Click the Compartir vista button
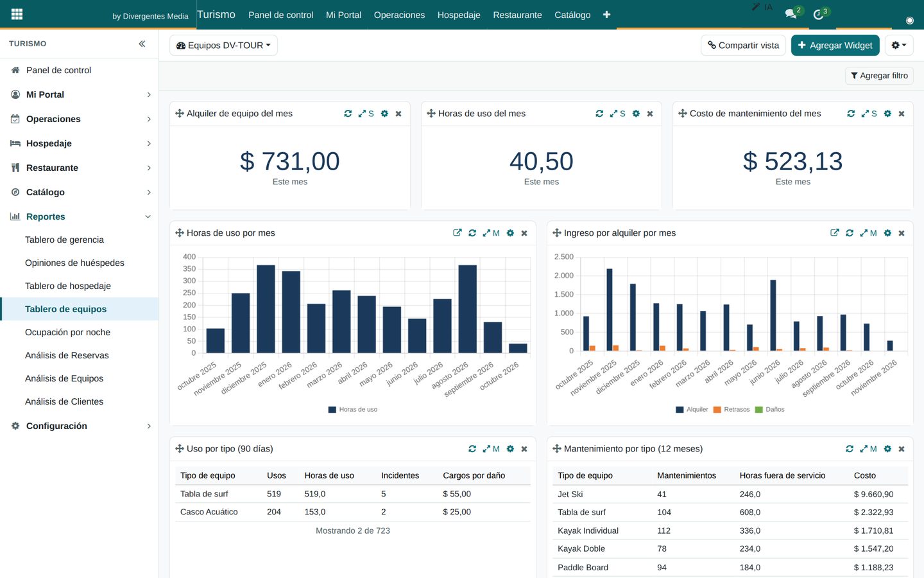The height and width of the screenshot is (578, 924). (743, 46)
